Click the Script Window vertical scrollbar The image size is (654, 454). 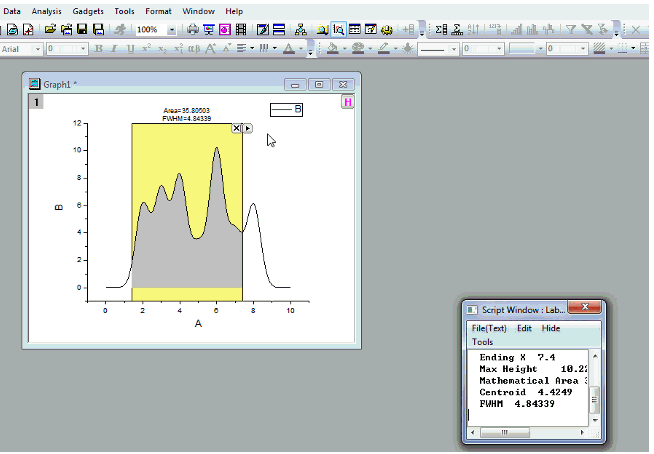[x=595, y=388]
